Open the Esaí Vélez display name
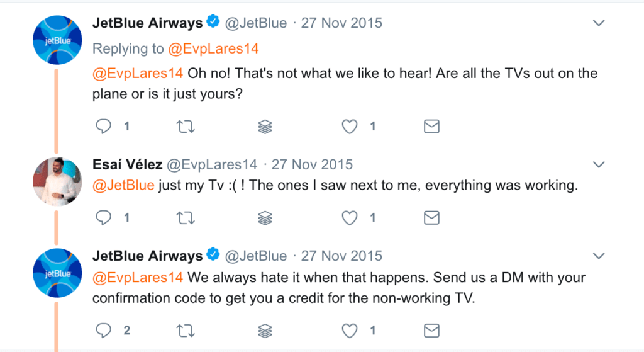The width and height of the screenshot is (644, 352). 126,165
